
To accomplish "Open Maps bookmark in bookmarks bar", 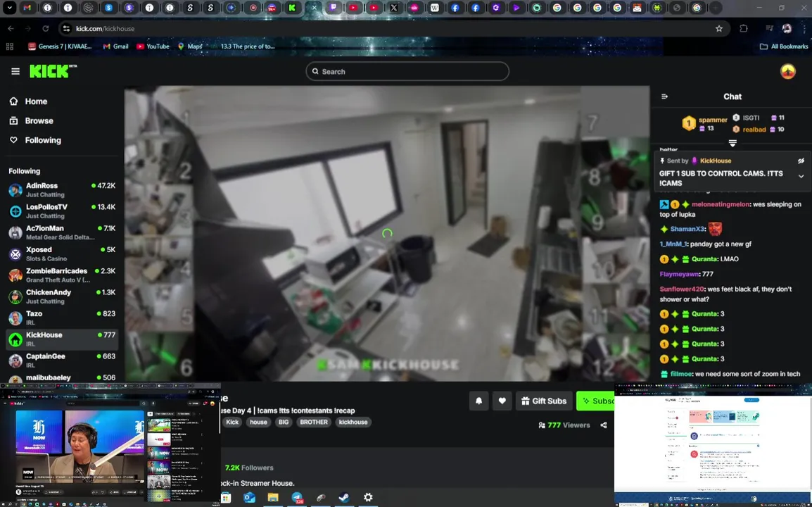I will pyautogui.click(x=190, y=46).
